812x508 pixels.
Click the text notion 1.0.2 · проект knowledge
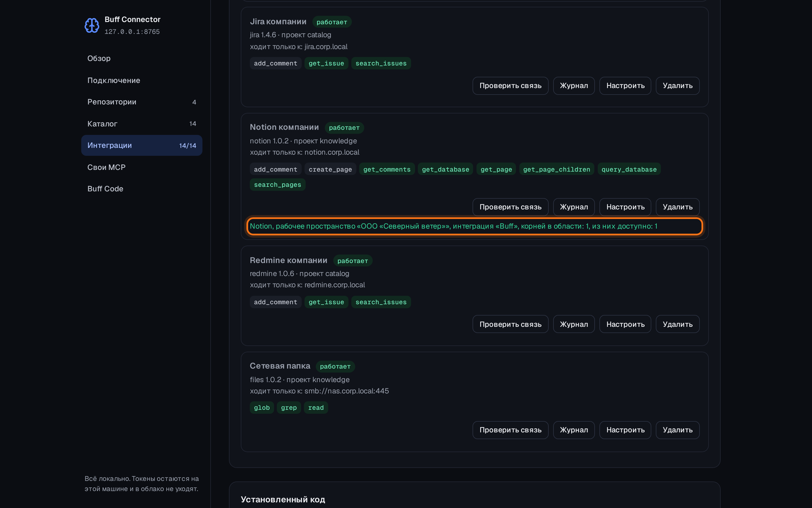pos(303,141)
